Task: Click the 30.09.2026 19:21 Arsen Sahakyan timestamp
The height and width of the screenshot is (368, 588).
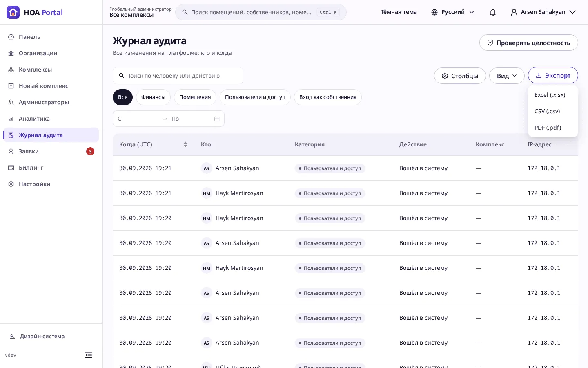Action: 145,168
